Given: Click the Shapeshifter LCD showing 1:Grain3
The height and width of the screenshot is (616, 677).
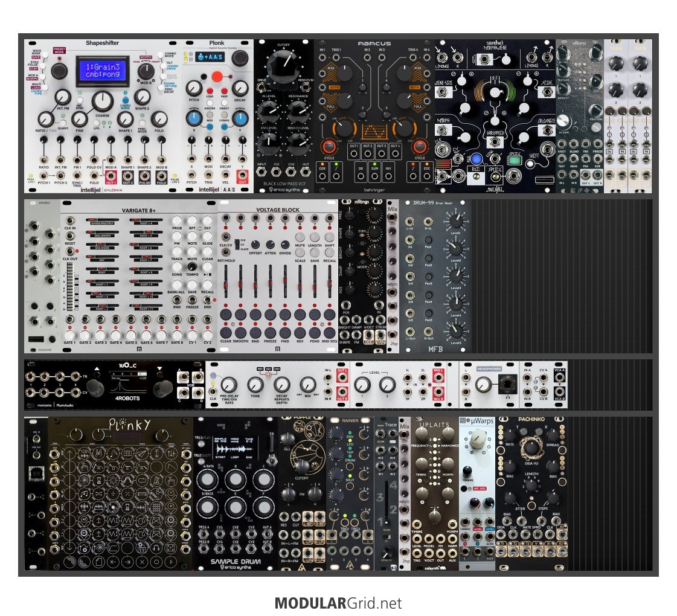Looking at the screenshot, I should [x=102, y=71].
